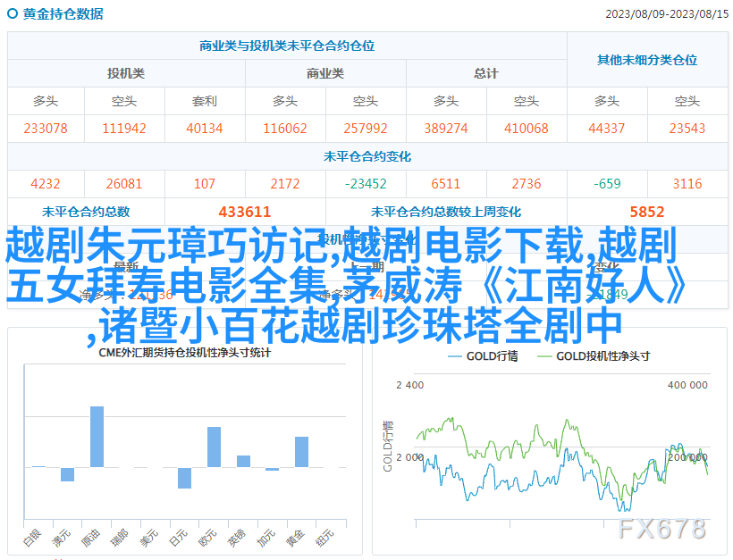This screenshot has height=560, width=733.
Task: Select the 商业类 column header
Action: pyautogui.click(x=324, y=73)
